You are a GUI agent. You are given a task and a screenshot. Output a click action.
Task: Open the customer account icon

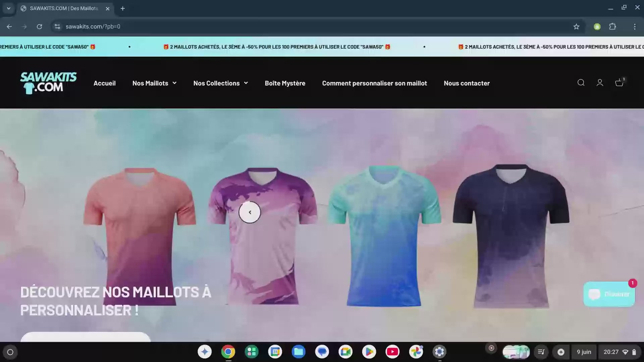(x=600, y=83)
